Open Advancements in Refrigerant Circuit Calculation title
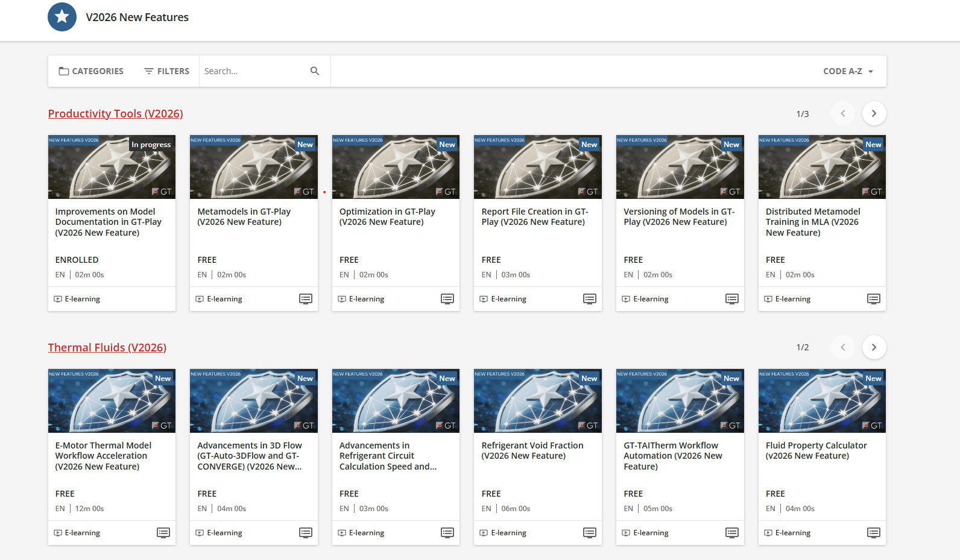This screenshot has height=560, width=960. [388, 456]
